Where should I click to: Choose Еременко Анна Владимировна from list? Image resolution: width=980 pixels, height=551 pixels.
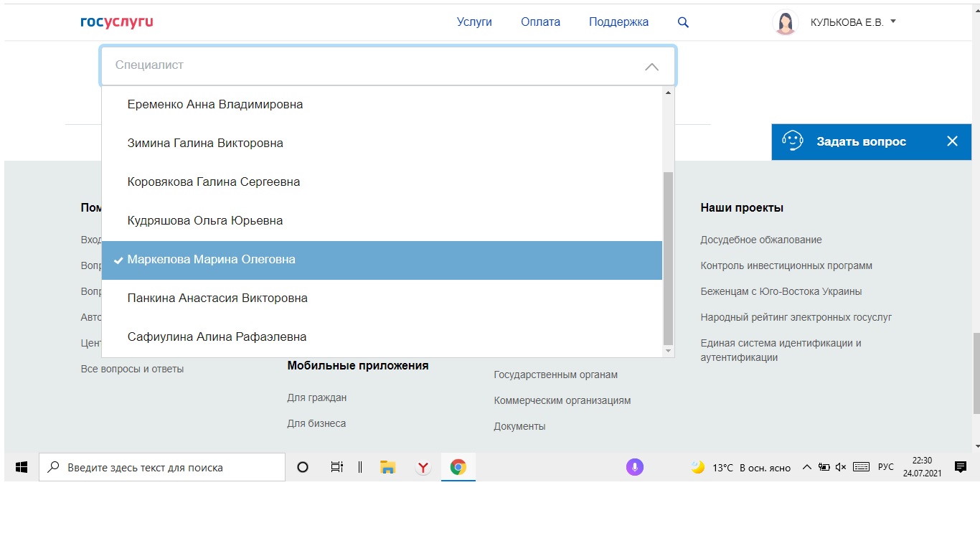point(215,105)
